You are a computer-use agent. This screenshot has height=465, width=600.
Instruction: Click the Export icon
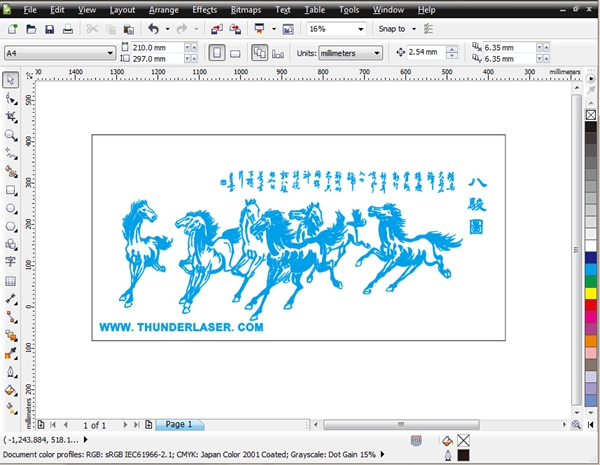click(235, 29)
